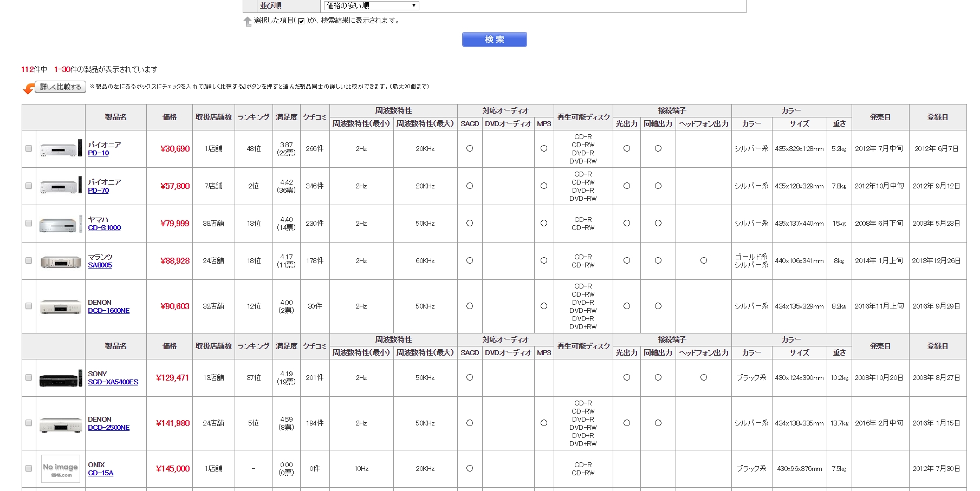Click the 266件 reviews for PD-10

point(315,149)
